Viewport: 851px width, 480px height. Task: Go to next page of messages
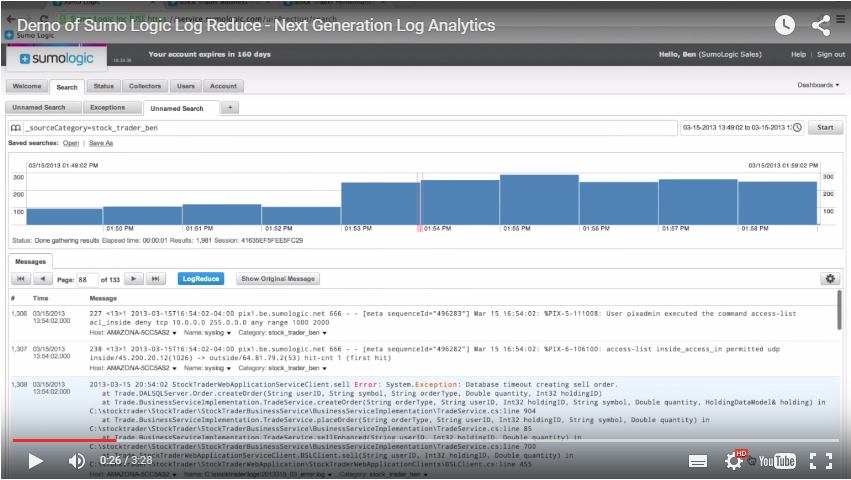coord(134,279)
